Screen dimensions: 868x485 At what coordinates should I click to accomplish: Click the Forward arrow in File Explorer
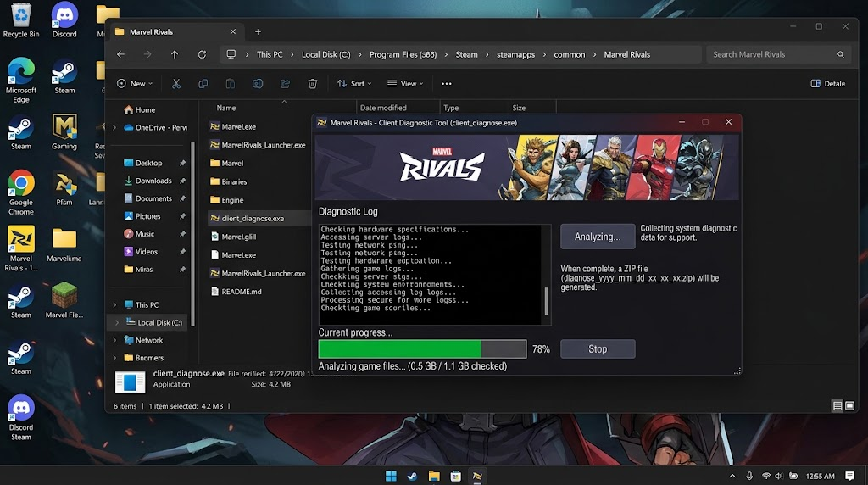pyautogui.click(x=147, y=54)
